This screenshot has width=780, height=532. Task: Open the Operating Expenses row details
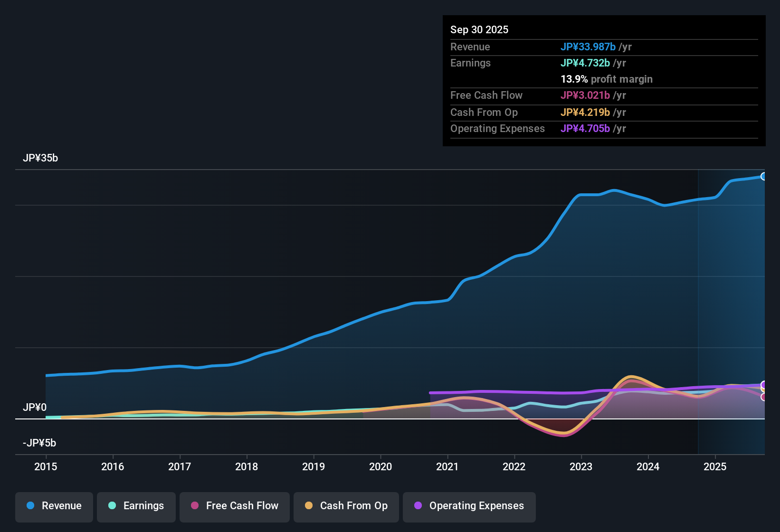pos(497,128)
